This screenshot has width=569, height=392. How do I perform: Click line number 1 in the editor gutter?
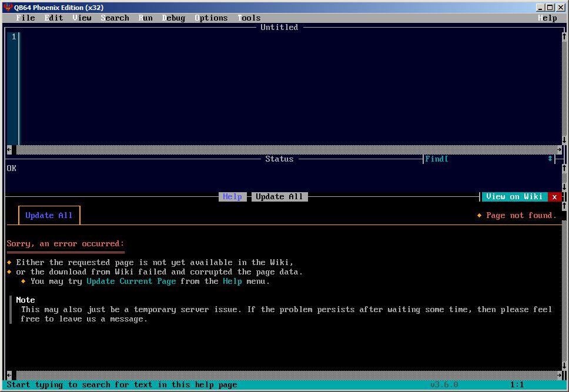[14, 36]
